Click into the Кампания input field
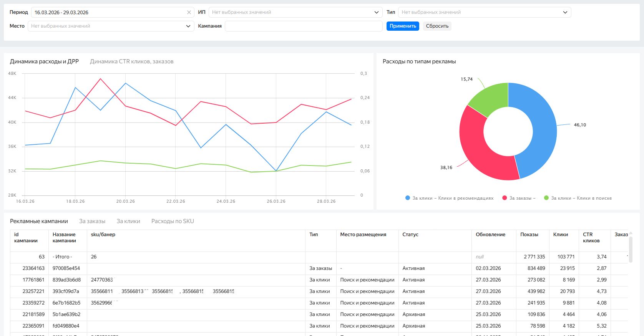The image size is (644, 336). tap(304, 26)
